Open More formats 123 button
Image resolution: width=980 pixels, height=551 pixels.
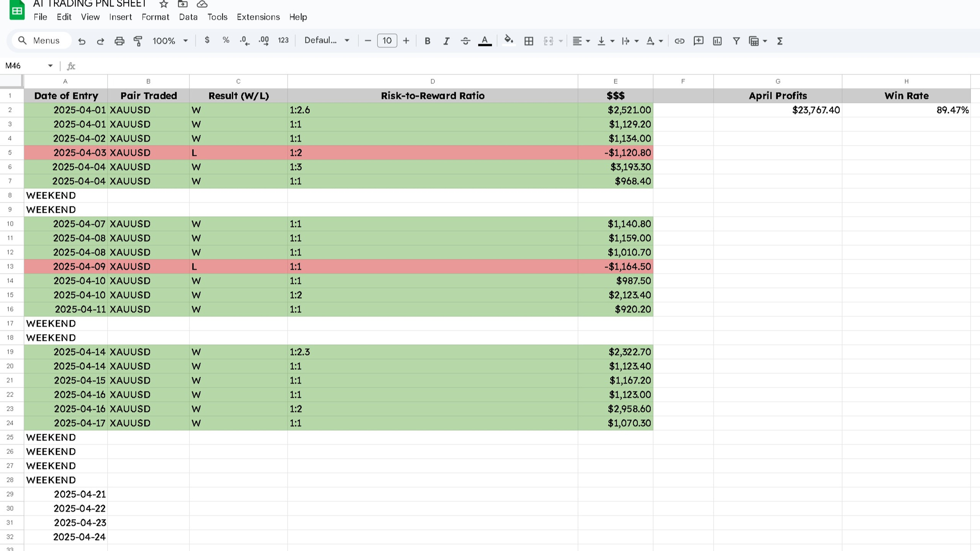(283, 40)
